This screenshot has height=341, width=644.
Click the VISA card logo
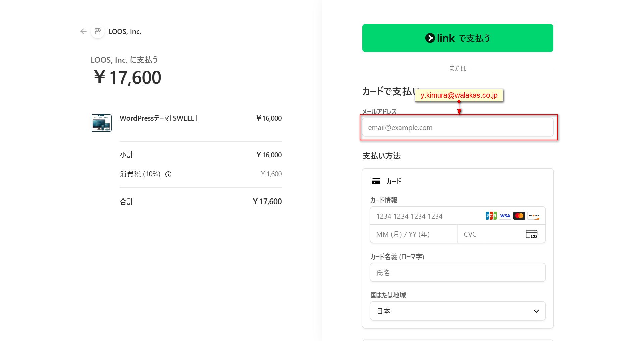[x=505, y=216]
